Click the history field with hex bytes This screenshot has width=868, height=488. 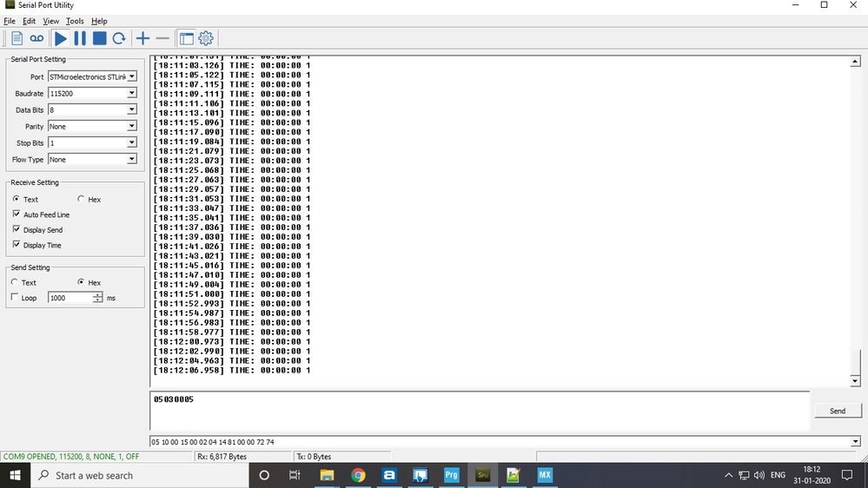point(500,441)
